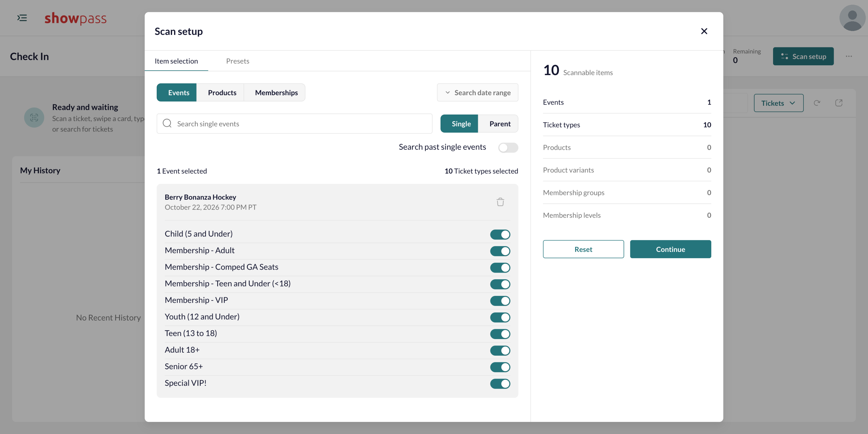The height and width of the screenshot is (434, 868).
Task: Click the Membership groups summary row
Action: [627, 192]
